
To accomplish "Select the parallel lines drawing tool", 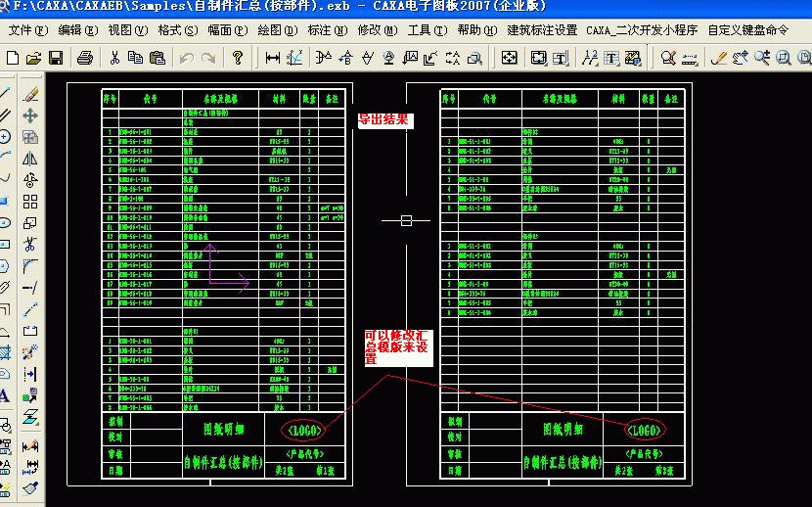I will click(x=5, y=115).
